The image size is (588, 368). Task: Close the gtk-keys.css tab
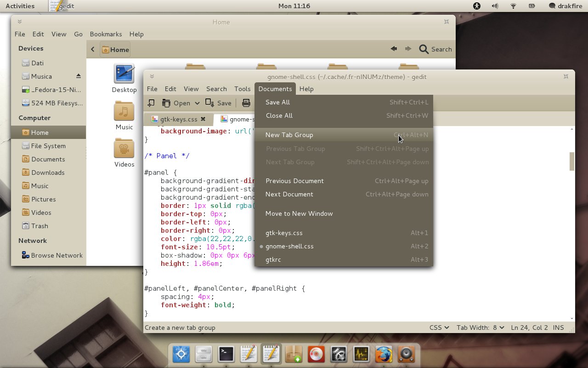[x=203, y=119]
